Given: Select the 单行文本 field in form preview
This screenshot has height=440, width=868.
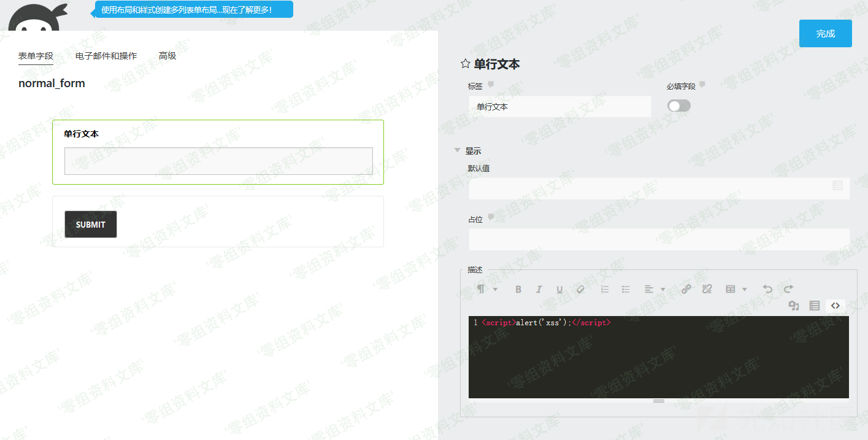Looking at the screenshot, I should pyautogui.click(x=218, y=152).
